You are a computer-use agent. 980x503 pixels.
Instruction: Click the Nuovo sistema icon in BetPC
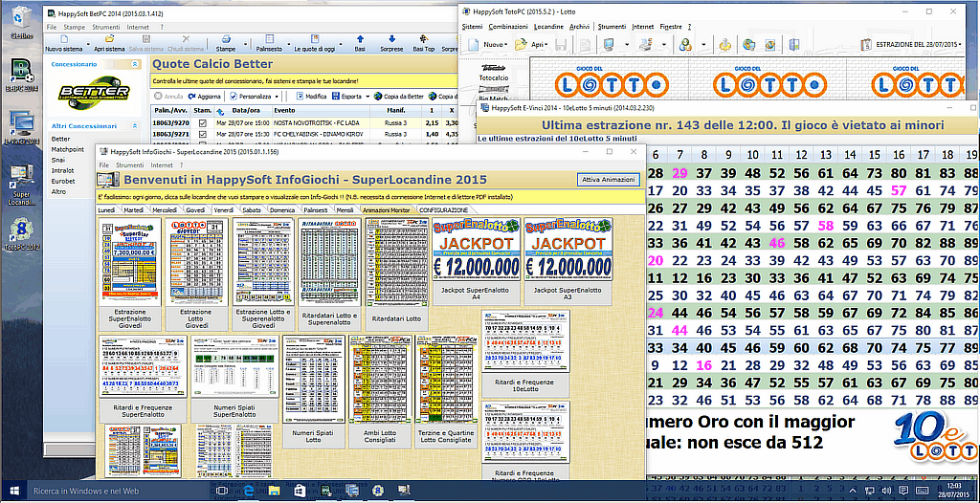pyautogui.click(x=64, y=37)
